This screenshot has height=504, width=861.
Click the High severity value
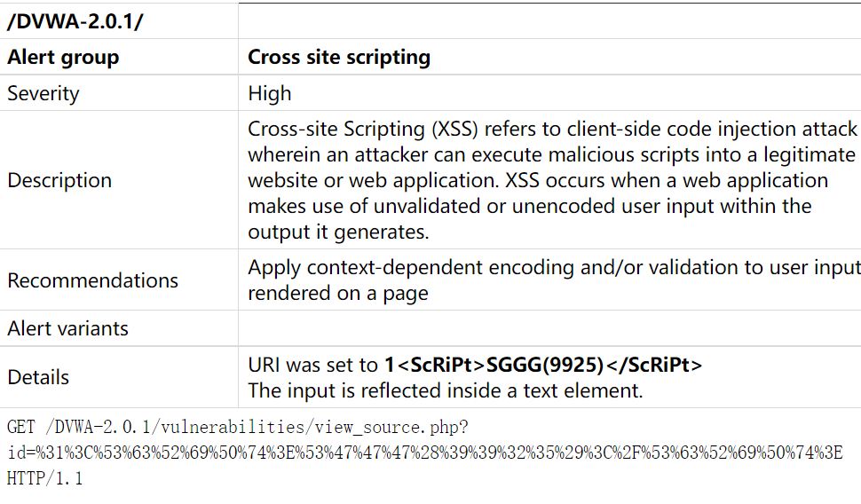(270, 93)
